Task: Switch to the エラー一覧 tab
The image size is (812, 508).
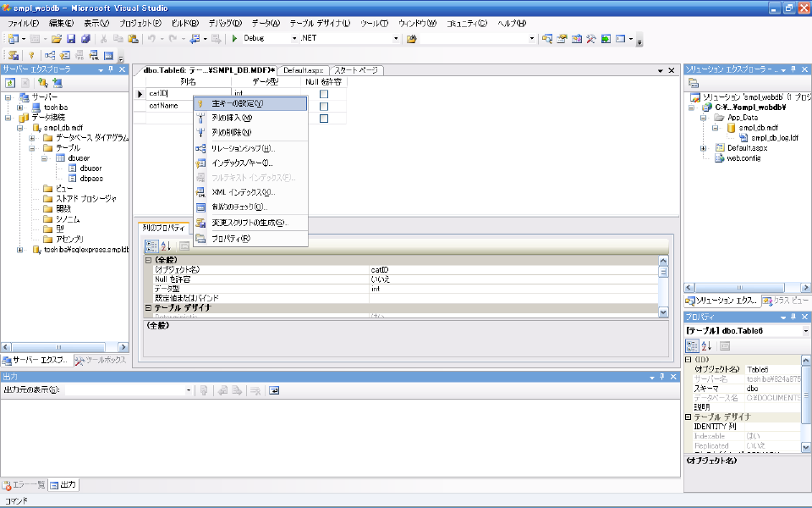Action: (24, 485)
